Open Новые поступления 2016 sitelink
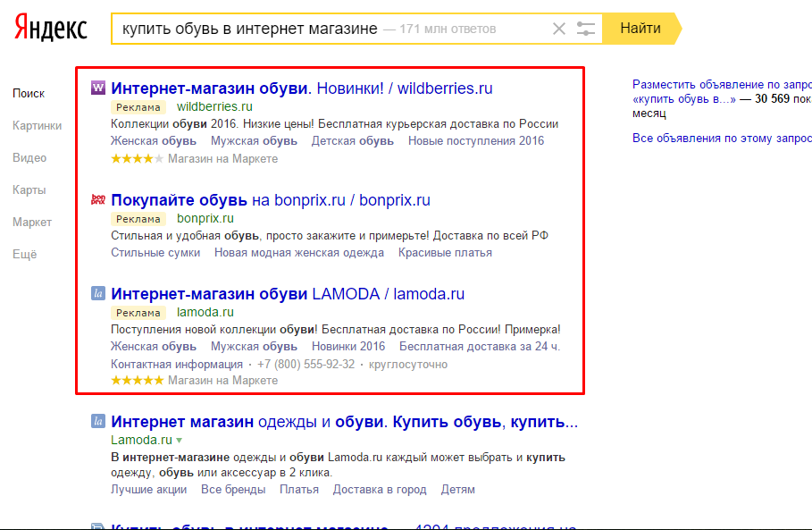Image resolution: width=812 pixels, height=530 pixels. (x=476, y=141)
